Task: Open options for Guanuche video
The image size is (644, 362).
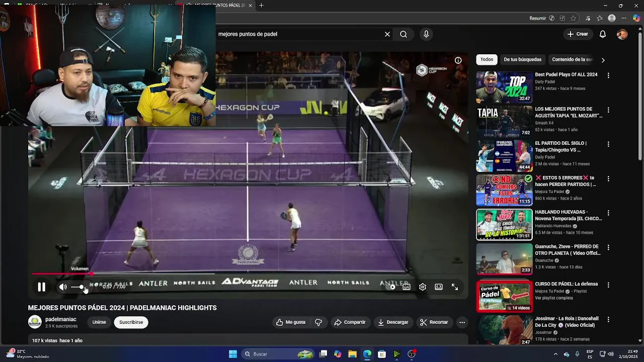Action: (x=608, y=247)
